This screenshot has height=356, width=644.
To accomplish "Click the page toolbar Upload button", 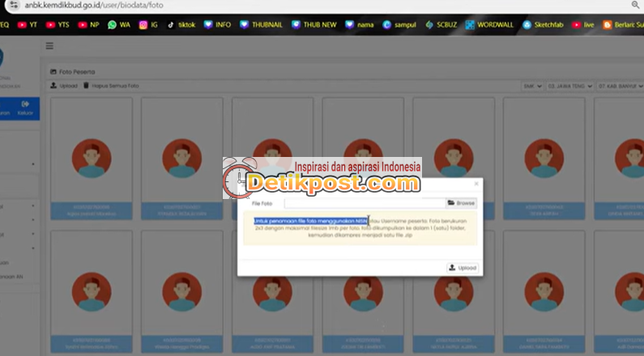I will 64,86.
